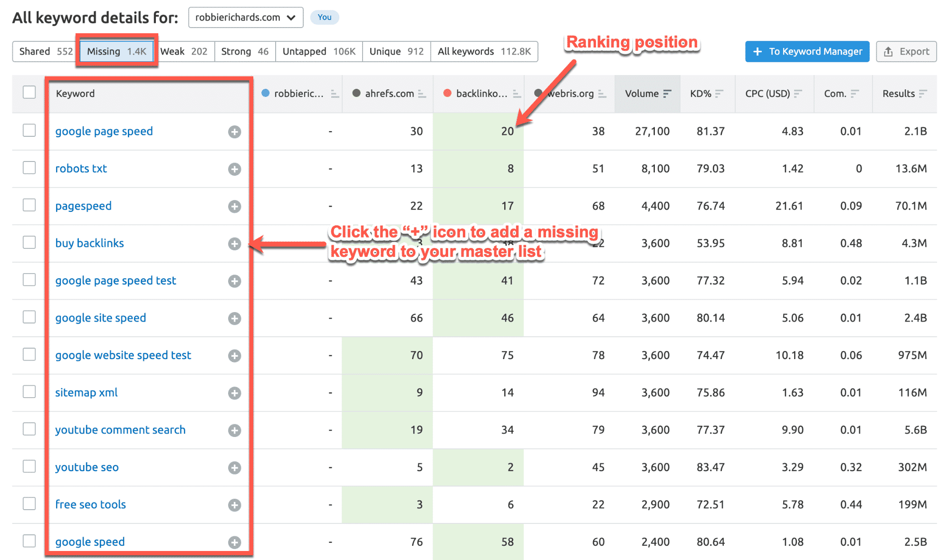950x560 pixels.
Task: Click plus icon next to 'robots txt'
Action: click(234, 169)
